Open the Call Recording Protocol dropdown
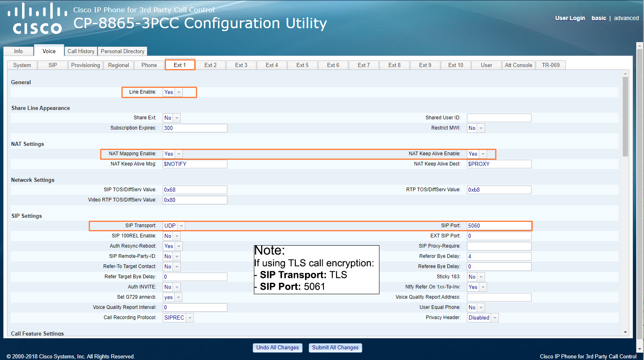Screen dimensions: 644x360 [x=178, y=318]
